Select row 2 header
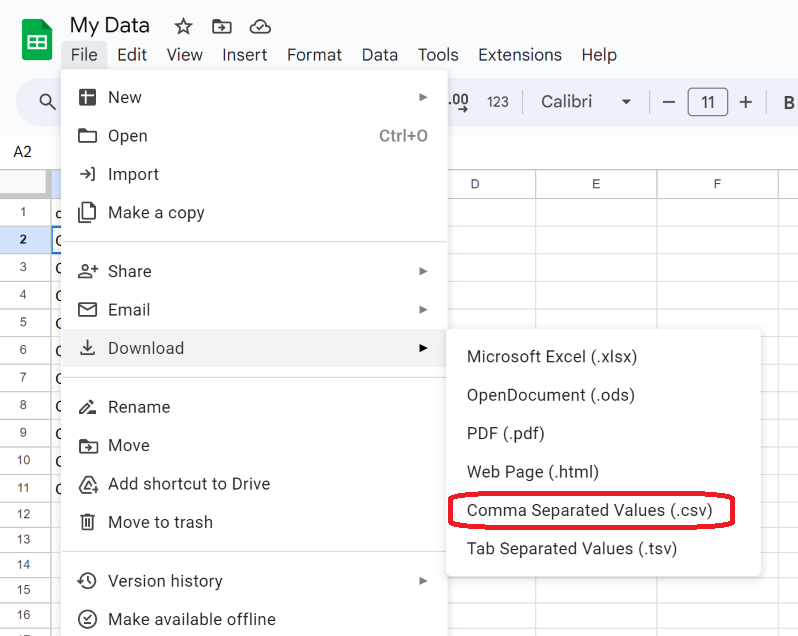Viewport: 798px width, 636px height. 24,240
